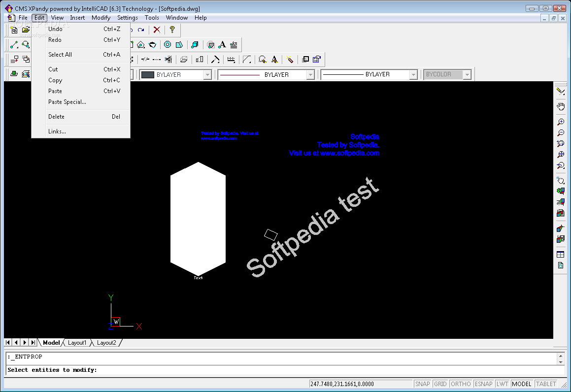This screenshot has height=392, width=571.
Task: Toggle ESNAP in status bar
Action: coord(484,384)
